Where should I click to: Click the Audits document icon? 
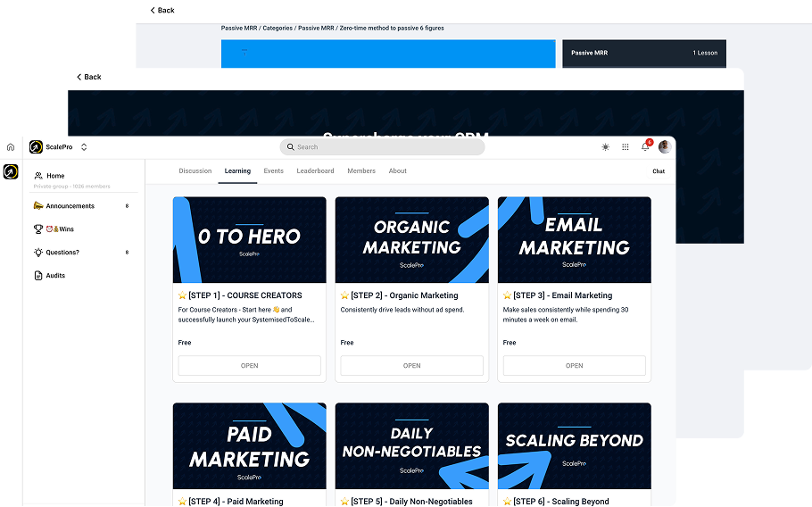[38, 276]
